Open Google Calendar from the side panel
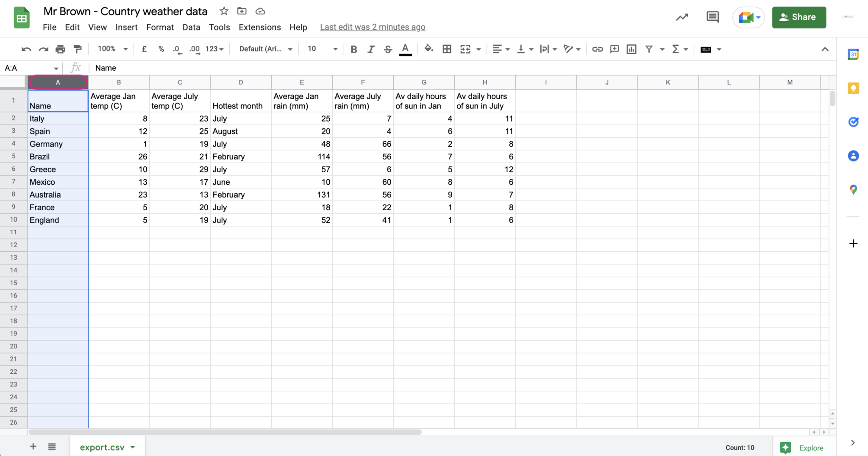The image size is (868, 456). pos(853,54)
